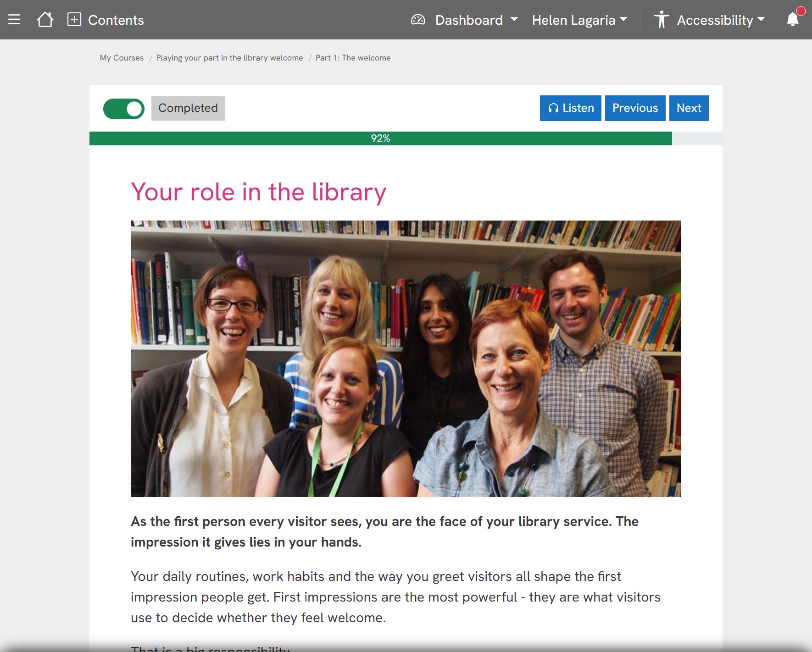Expand the Accessibility dropdown arrow
Viewport: 812px width, 652px height.
click(x=761, y=19)
